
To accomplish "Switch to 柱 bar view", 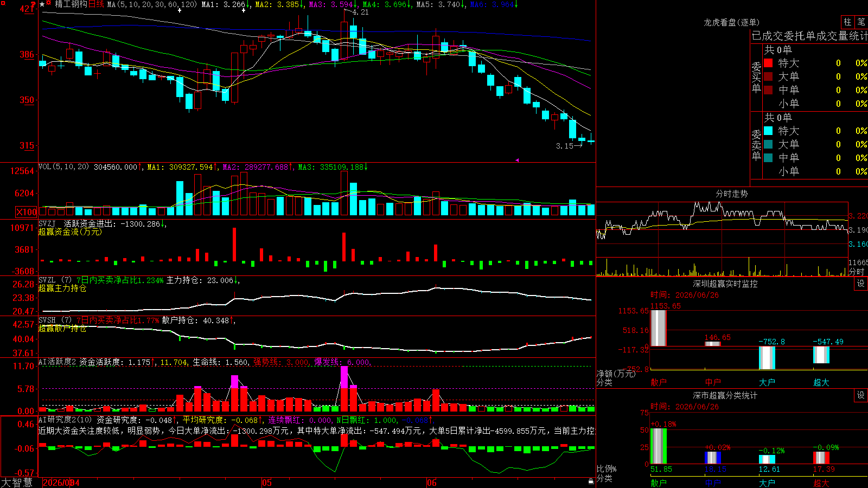I will tap(847, 22).
